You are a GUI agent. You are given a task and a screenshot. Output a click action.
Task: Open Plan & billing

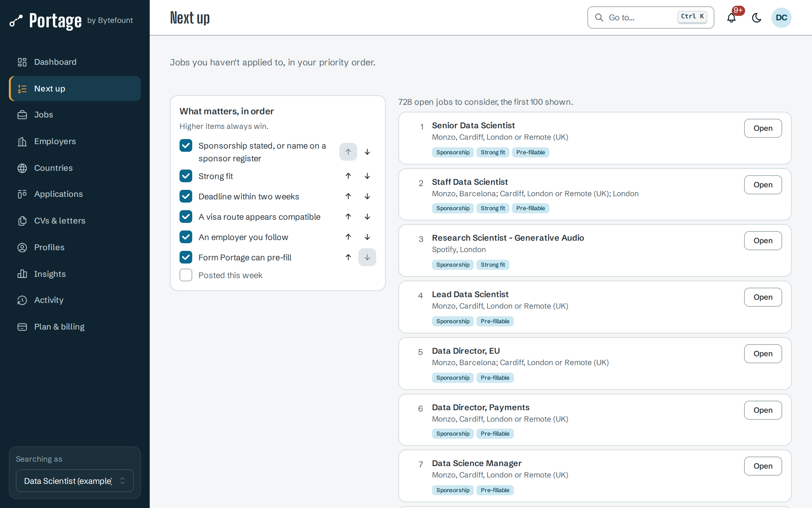click(x=75, y=327)
